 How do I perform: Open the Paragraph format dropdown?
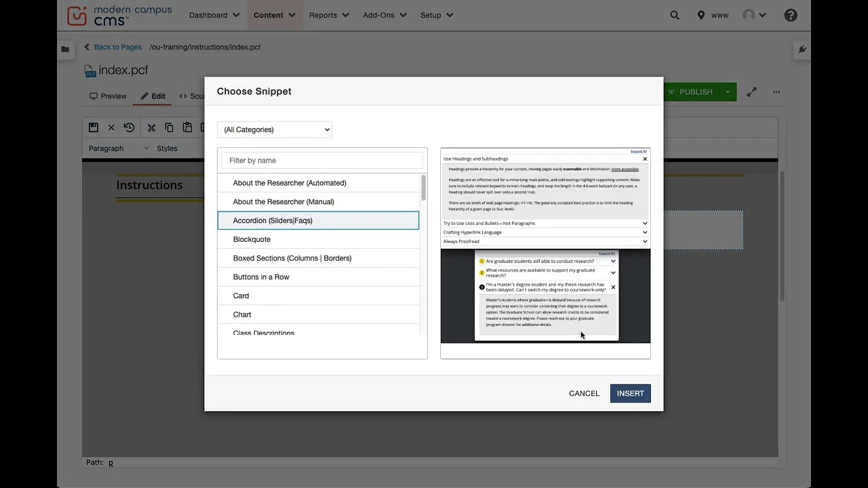[x=119, y=148]
